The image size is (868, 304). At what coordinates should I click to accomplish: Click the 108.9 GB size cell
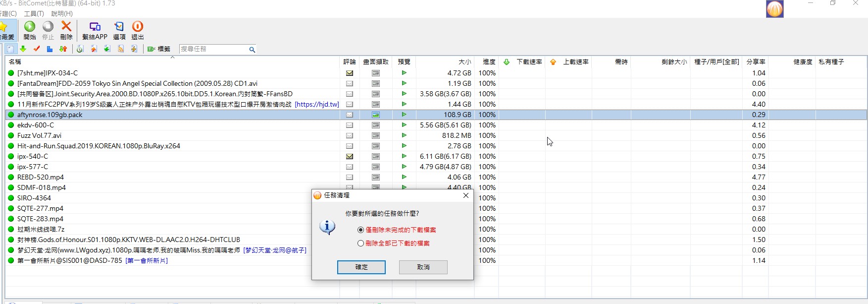point(458,115)
